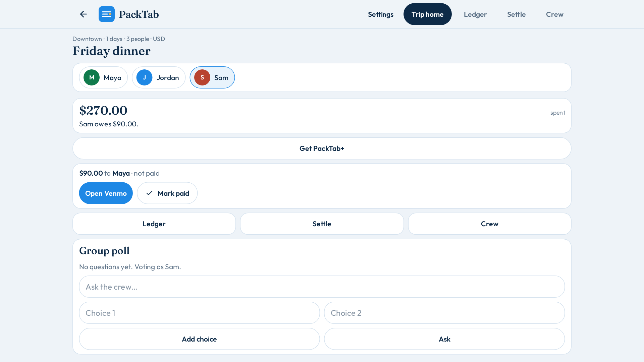Screen dimensions: 644x362
Task: Open the Crew tab in top navigation
Action: (x=554, y=14)
